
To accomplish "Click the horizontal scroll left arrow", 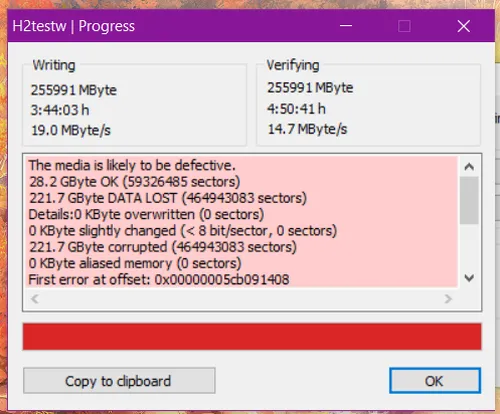I will pyautogui.click(x=35, y=299).
